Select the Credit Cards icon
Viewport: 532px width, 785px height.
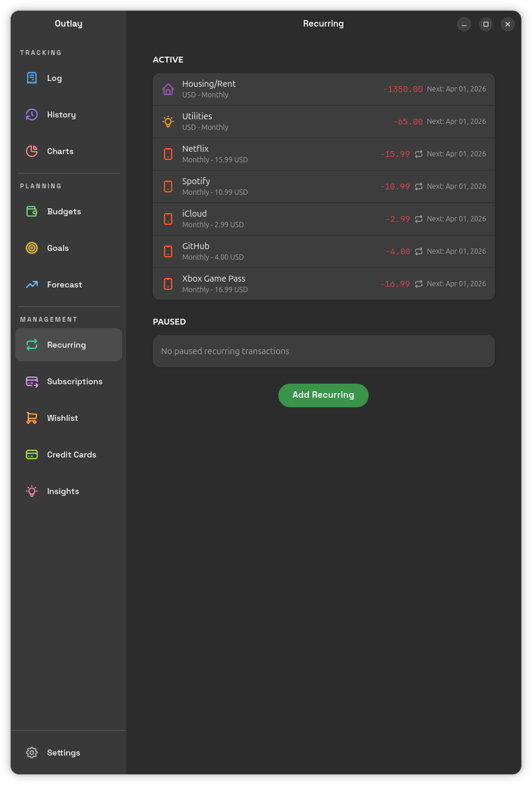[x=32, y=454]
